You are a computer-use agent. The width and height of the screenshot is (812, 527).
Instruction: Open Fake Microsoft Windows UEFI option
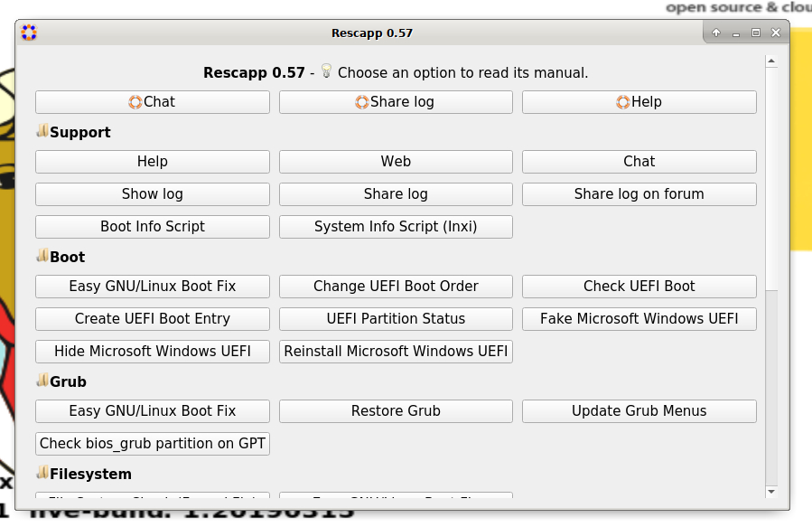click(x=639, y=319)
